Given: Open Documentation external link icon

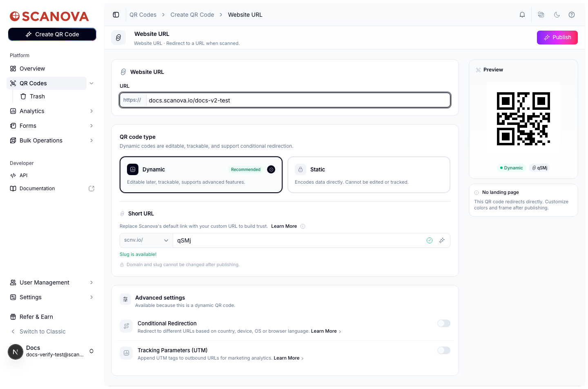Looking at the screenshot, I should click(91, 189).
